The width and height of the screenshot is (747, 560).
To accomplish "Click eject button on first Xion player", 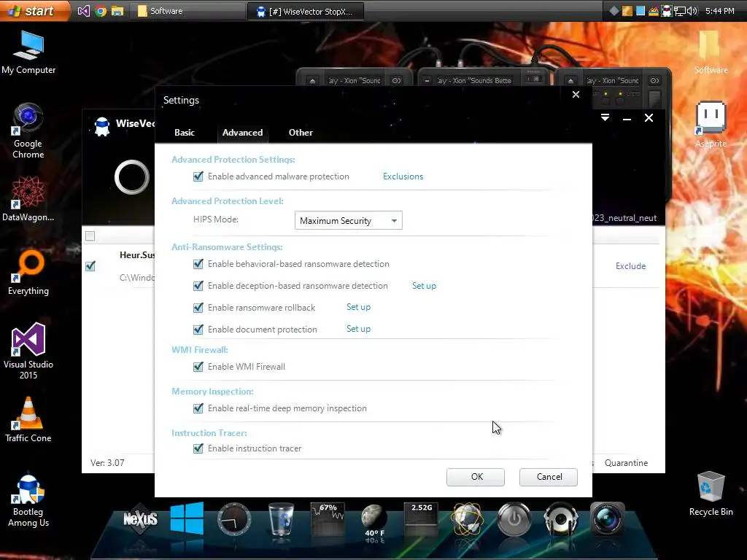I will pyautogui.click(x=312, y=81).
